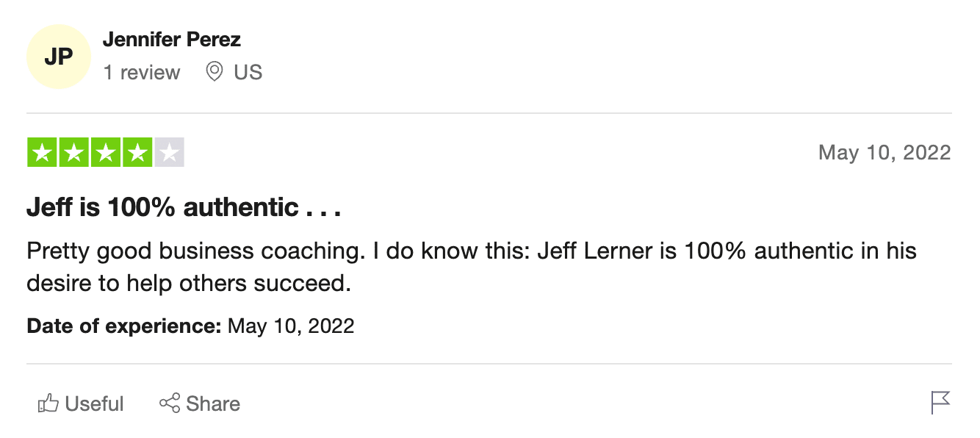Click the May 10, 2022 review date
This screenshot has height=438, width=980.
(884, 152)
